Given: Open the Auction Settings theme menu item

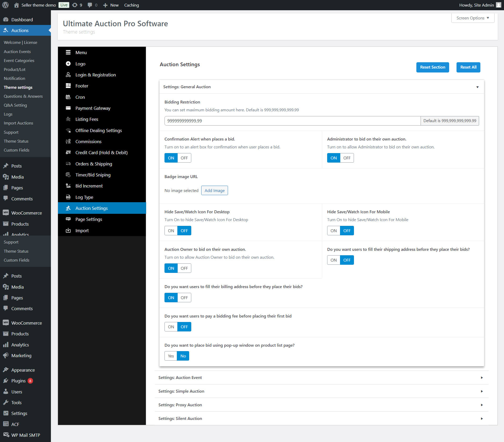Looking at the screenshot, I should 102,208.
